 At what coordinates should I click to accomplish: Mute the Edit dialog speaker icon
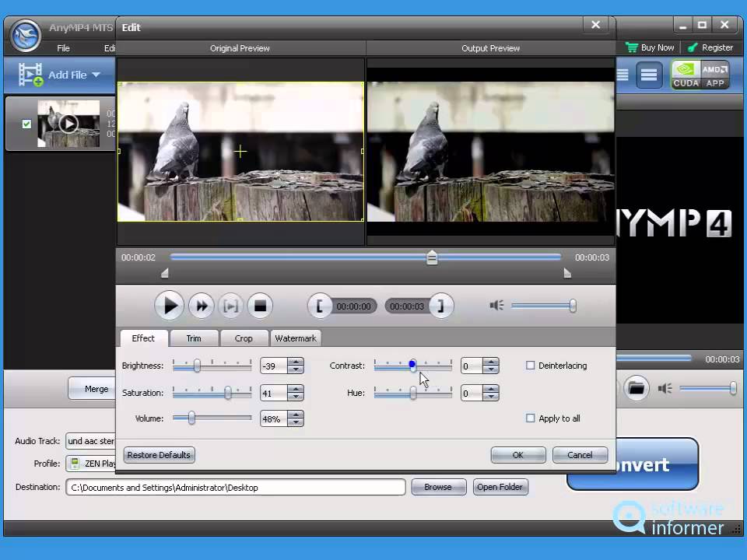[x=496, y=305]
